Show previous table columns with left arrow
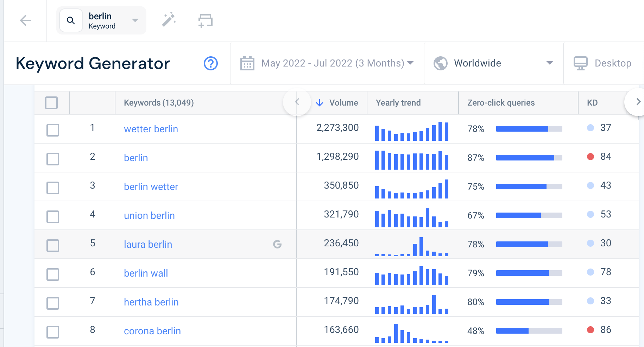The image size is (644, 347). (297, 102)
